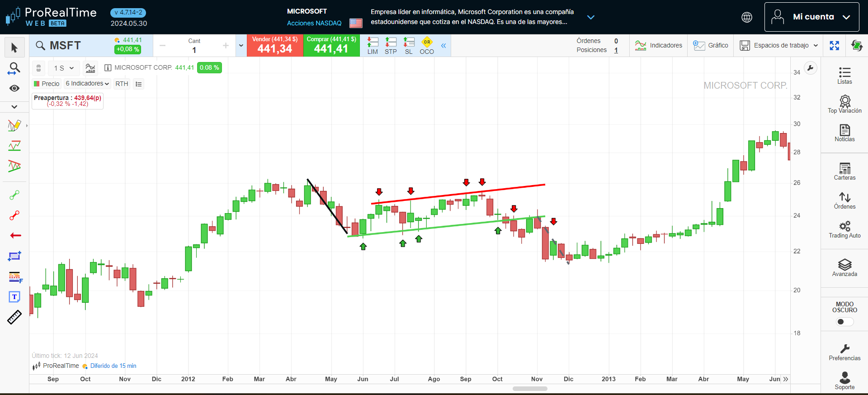
Task: Click the green Comprar buy button
Action: [x=331, y=46]
